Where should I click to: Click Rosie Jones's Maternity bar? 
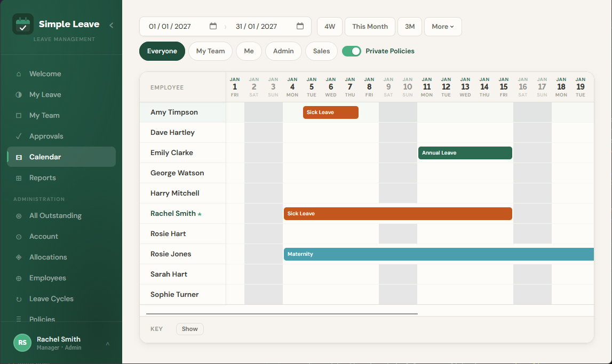click(439, 254)
